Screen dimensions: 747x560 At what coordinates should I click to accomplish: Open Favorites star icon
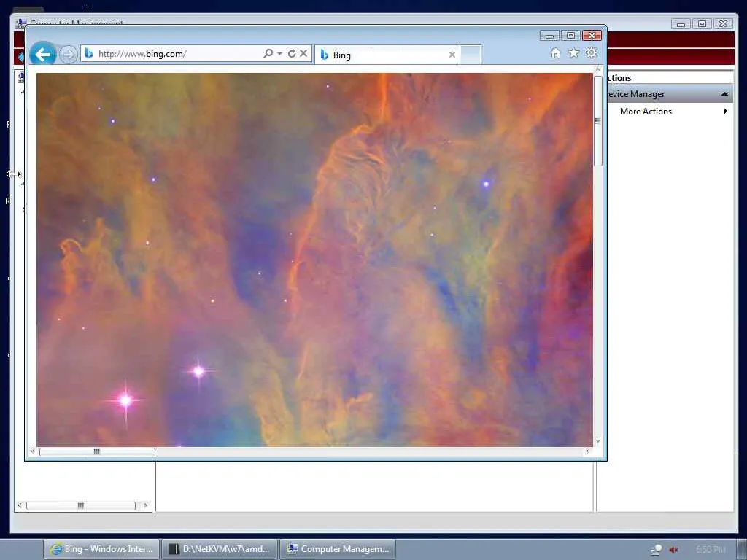pyautogui.click(x=573, y=52)
